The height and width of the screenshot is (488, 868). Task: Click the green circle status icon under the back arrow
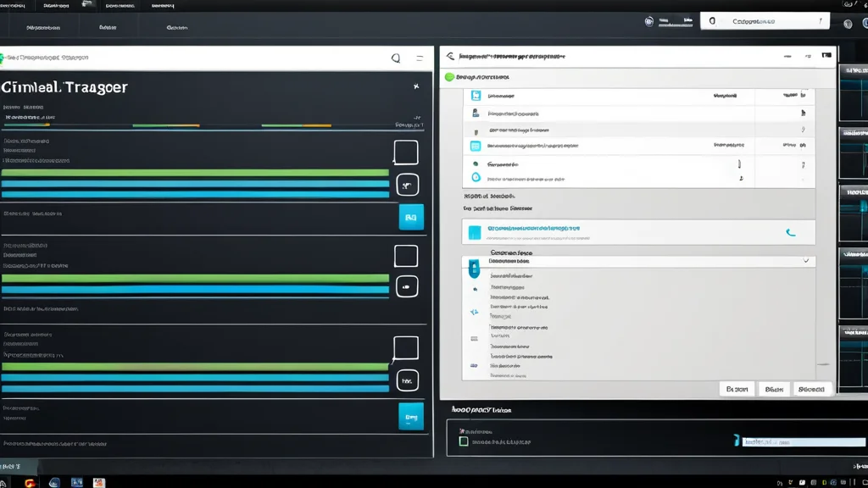(449, 77)
